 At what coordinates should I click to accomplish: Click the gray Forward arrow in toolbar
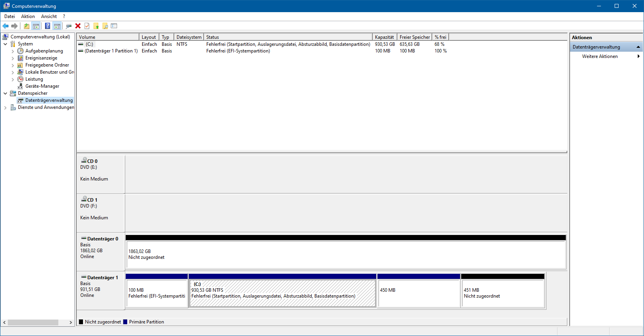(x=14, y=26)
